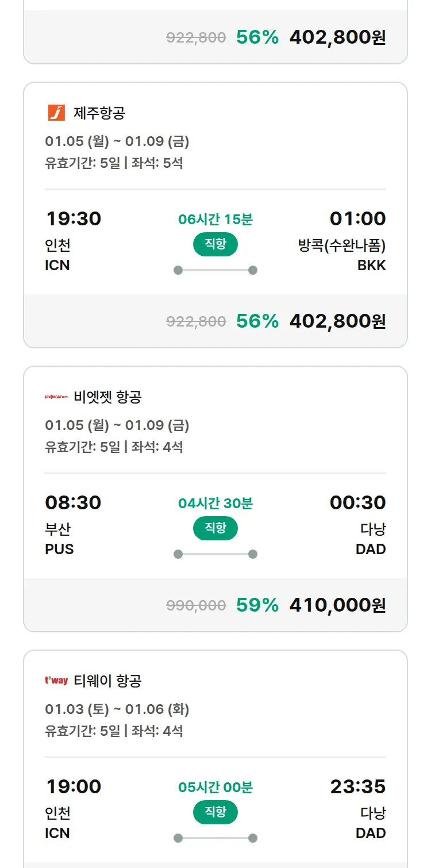Click the 01.03 (토) ~ 01.06 (화) date range
431x868 pixels.
coord(117,709)
